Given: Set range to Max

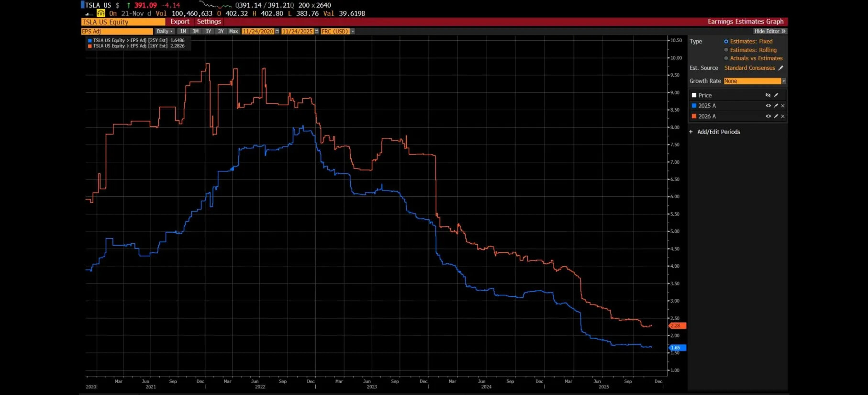Looking at the screenshot, I should pyautogui.click(x=234, y=32).
